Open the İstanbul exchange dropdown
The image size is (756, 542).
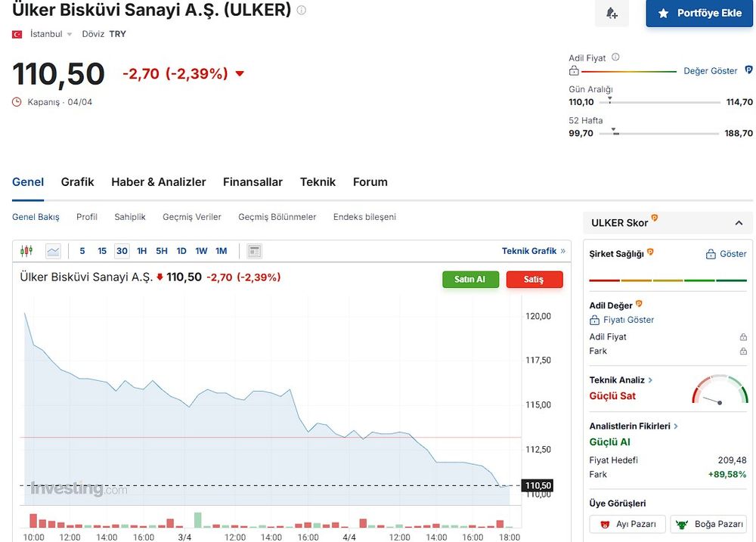(51, 34)
